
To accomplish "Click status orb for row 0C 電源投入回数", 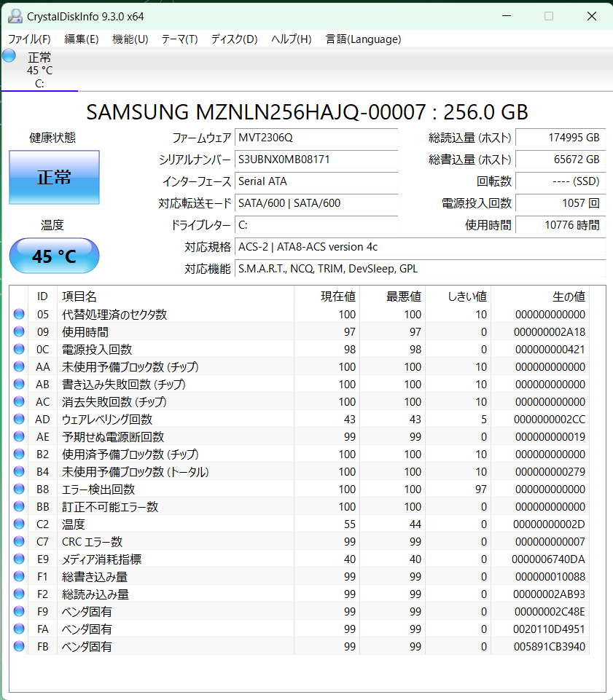I will pos(19,349).
